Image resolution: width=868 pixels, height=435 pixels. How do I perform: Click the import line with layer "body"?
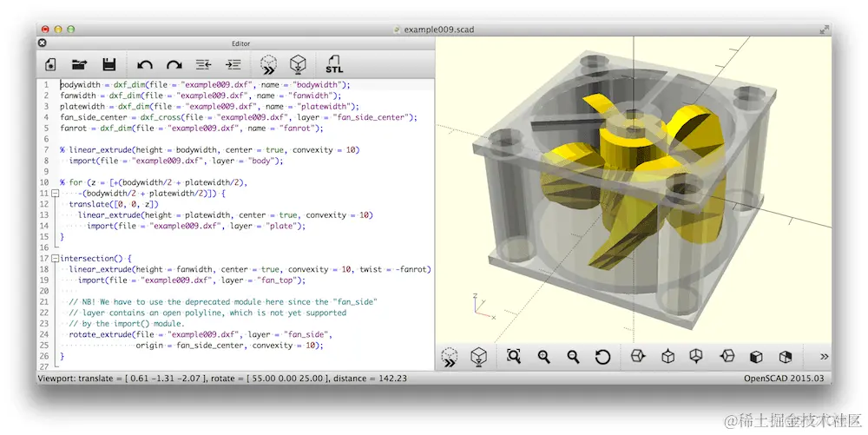pos(176,161)
